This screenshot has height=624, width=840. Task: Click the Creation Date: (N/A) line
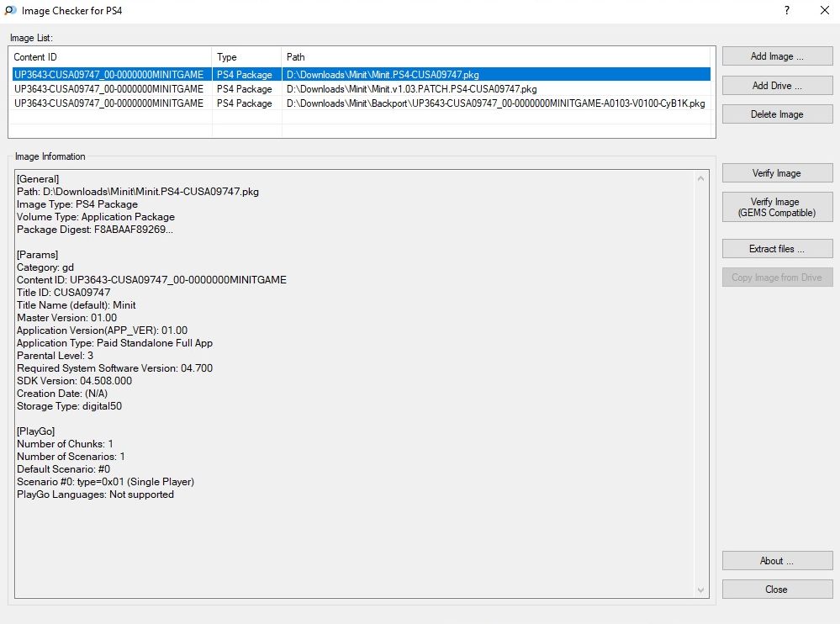62,393
